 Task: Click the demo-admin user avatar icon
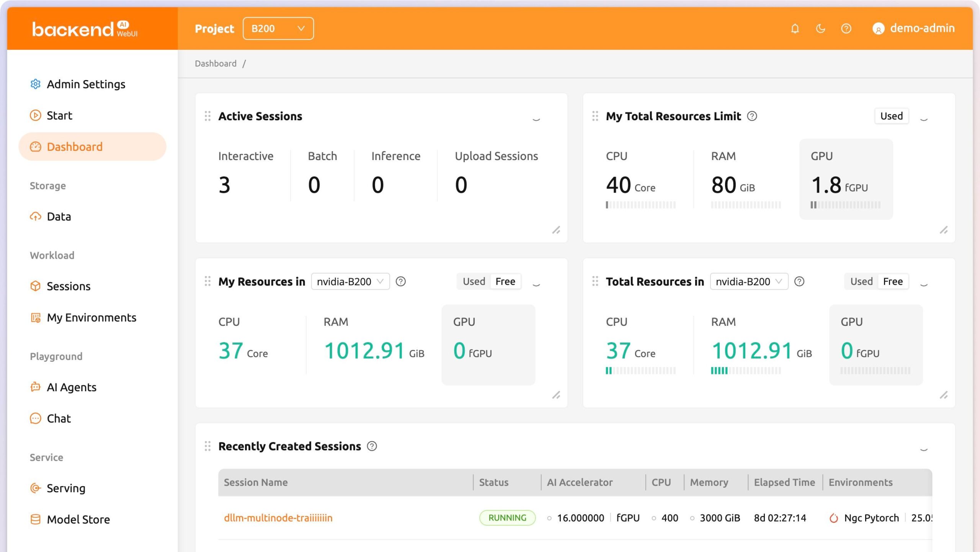coord(878,29)
